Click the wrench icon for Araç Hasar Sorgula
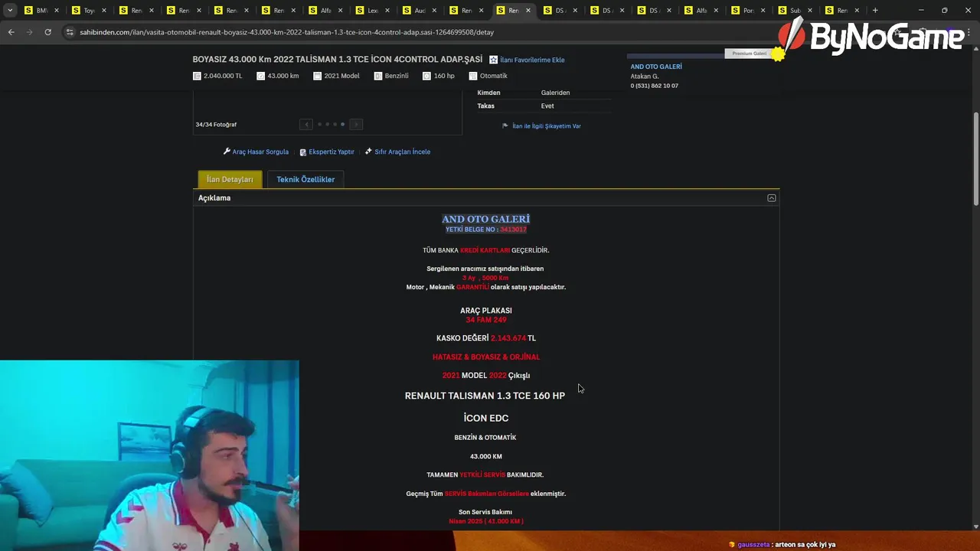Viewport: 980px width, 551px height. (227, 152)
